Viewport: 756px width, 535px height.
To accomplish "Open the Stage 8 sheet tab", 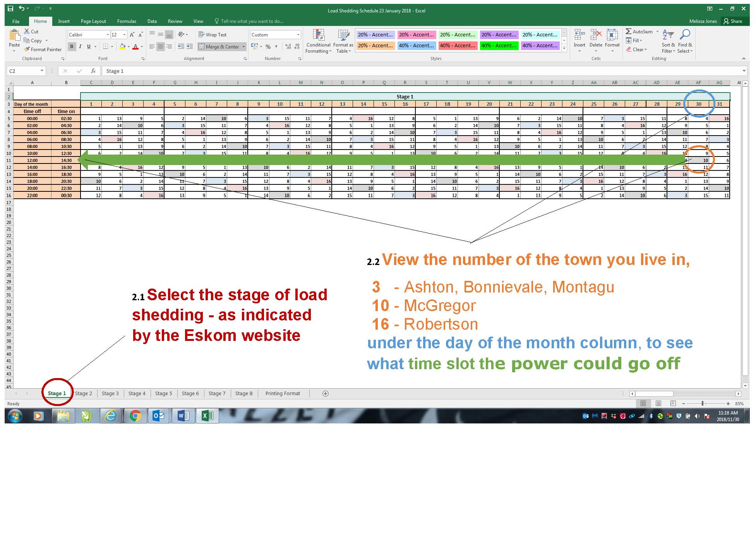I will click(244, 394).
